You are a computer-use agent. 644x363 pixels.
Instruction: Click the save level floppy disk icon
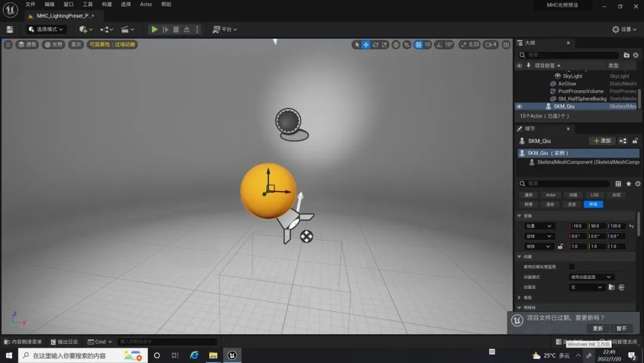pyautogui.click(x=10, y=29)
